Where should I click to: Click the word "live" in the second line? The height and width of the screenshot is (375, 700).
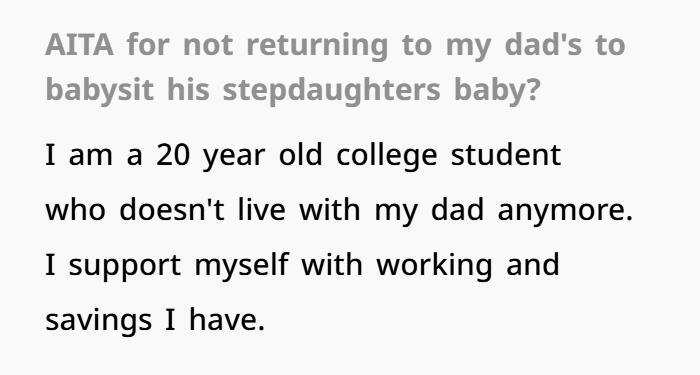(x=261, y=209)
